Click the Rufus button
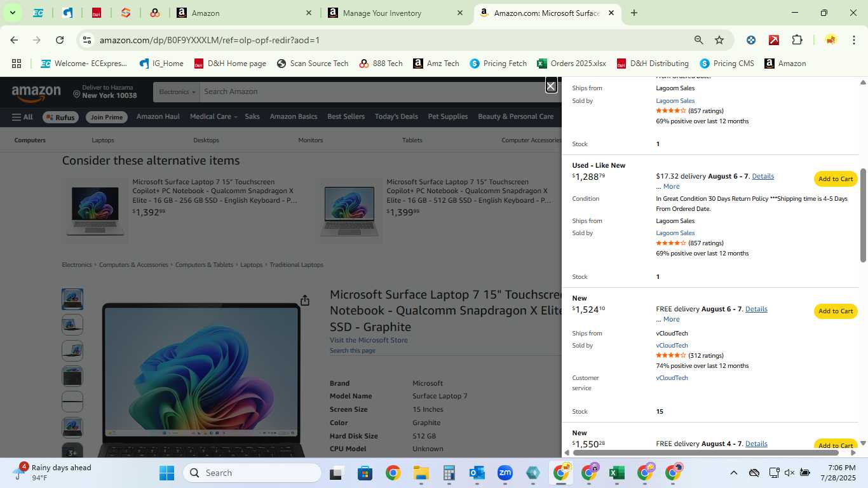868x488 pixels. point(60,118)
